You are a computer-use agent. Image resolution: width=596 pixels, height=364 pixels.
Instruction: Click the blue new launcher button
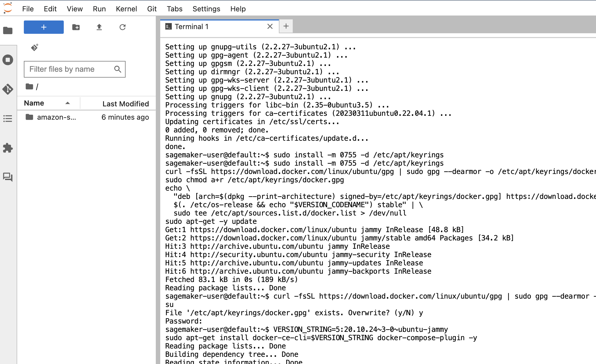44,27
